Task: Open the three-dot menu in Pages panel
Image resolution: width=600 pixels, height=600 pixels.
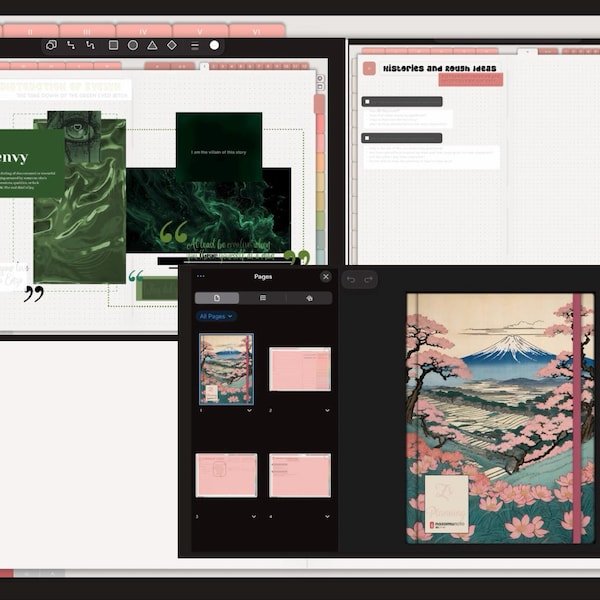Action: coord(201,276)
